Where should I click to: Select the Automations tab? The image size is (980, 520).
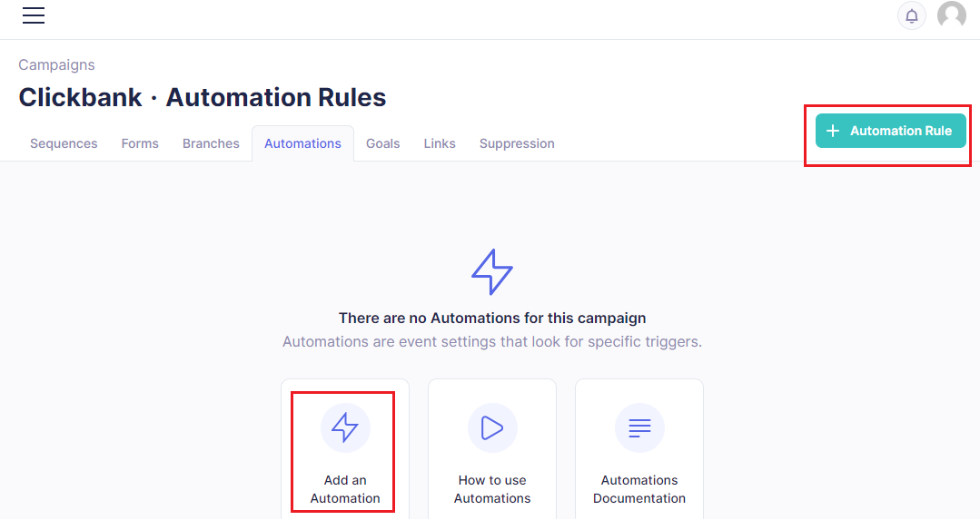tap(302, 143)
